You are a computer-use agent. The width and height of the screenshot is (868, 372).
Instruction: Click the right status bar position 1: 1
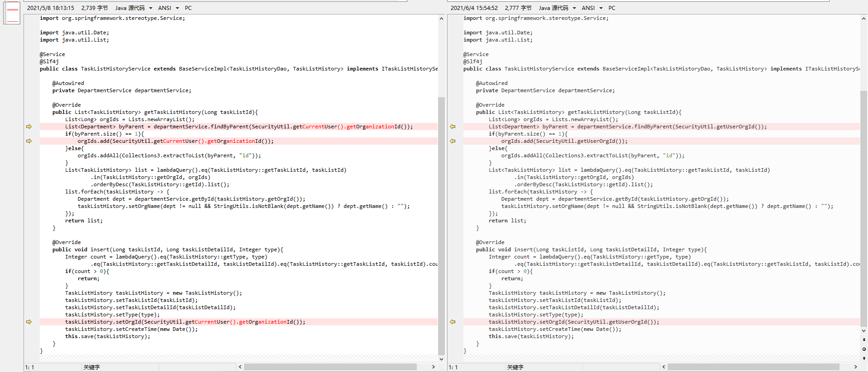click(x=453, y=367)
